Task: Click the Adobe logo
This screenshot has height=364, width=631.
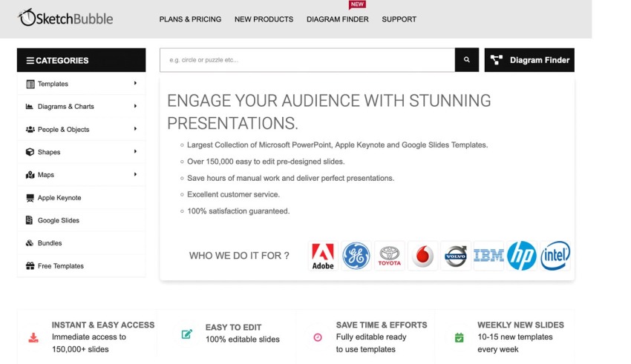Action: pos(323,256)
